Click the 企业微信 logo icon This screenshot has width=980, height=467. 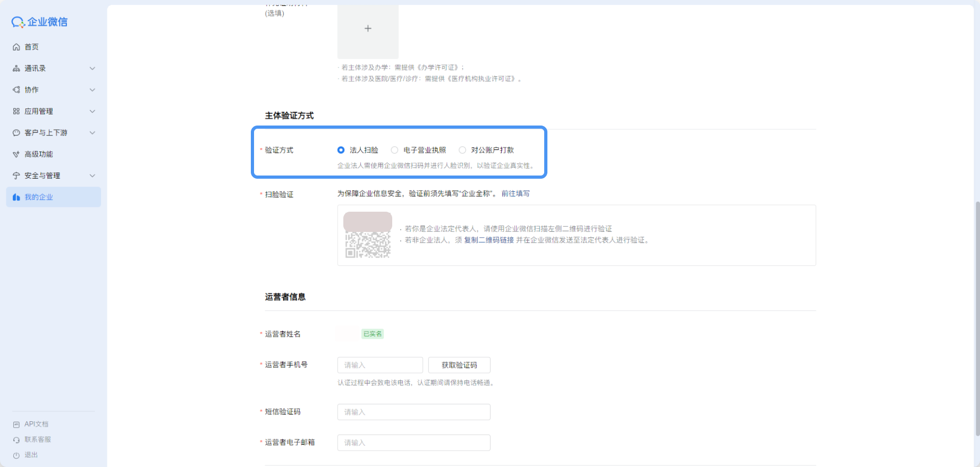coord(18,22)
